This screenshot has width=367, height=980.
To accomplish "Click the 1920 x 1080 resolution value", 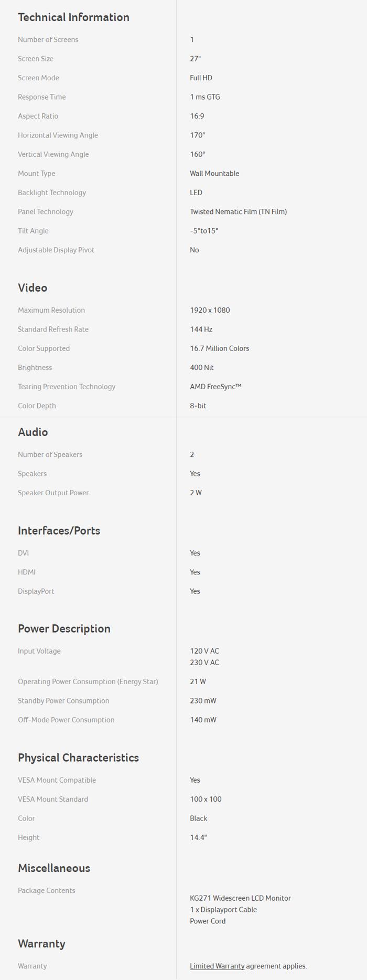I will pos(210,310).
